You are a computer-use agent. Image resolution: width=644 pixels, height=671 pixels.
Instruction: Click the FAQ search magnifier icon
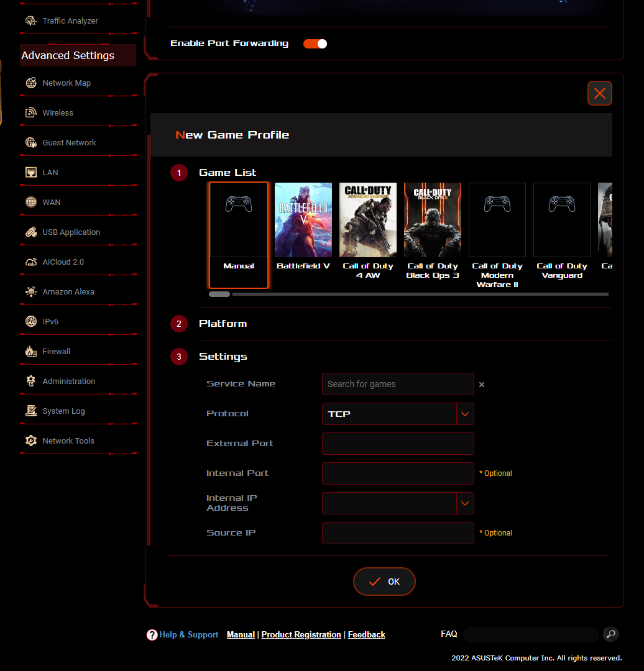611,634
